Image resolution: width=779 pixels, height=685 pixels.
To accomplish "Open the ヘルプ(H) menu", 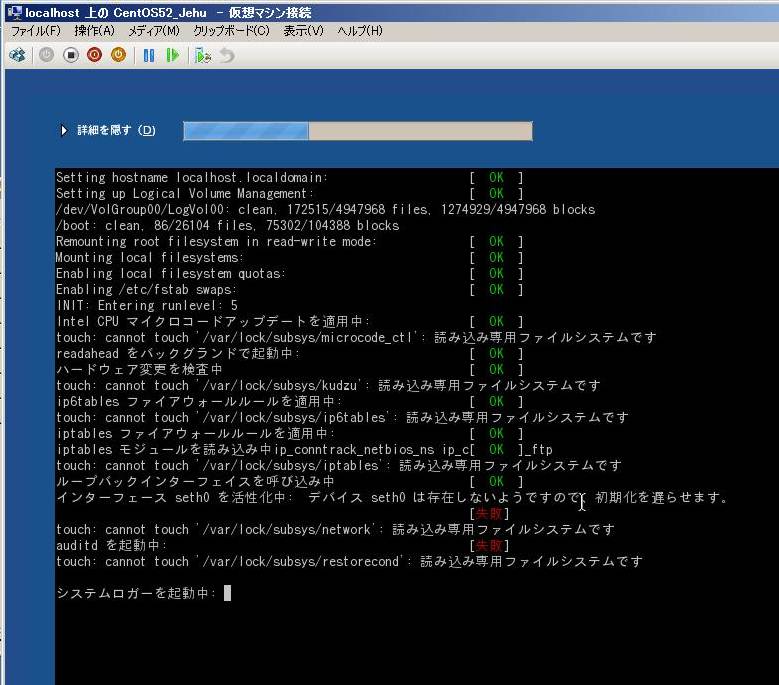I will (x=360, y=31).
